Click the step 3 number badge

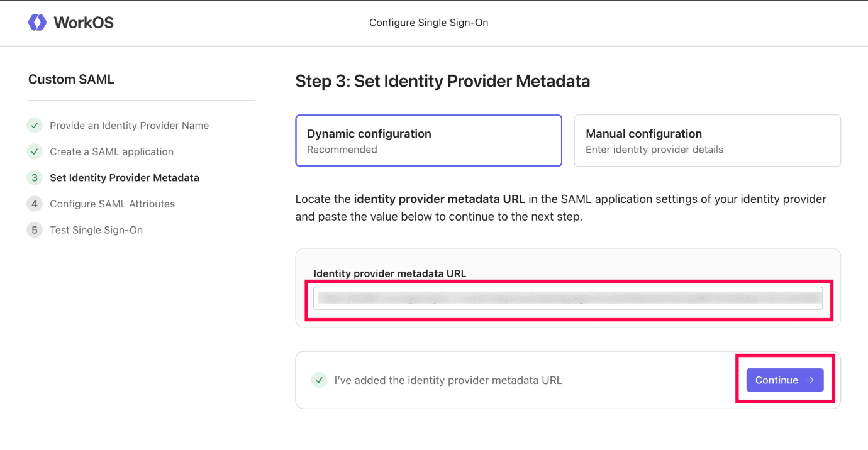point(34,178)
